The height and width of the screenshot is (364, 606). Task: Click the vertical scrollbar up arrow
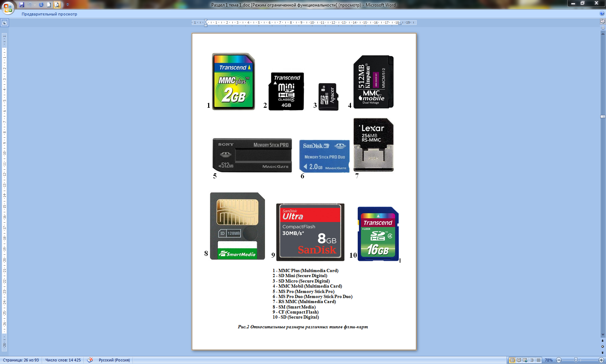[x=602, y=33]
